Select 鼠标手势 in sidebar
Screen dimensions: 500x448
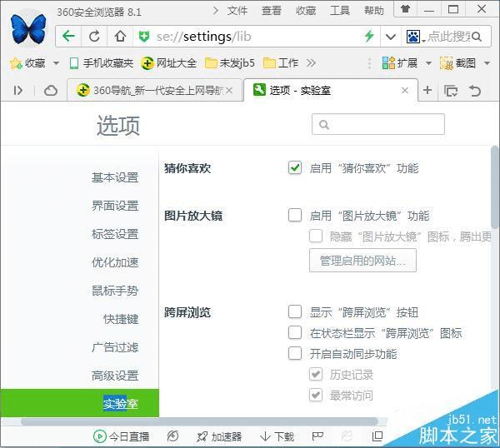(115, 291)
